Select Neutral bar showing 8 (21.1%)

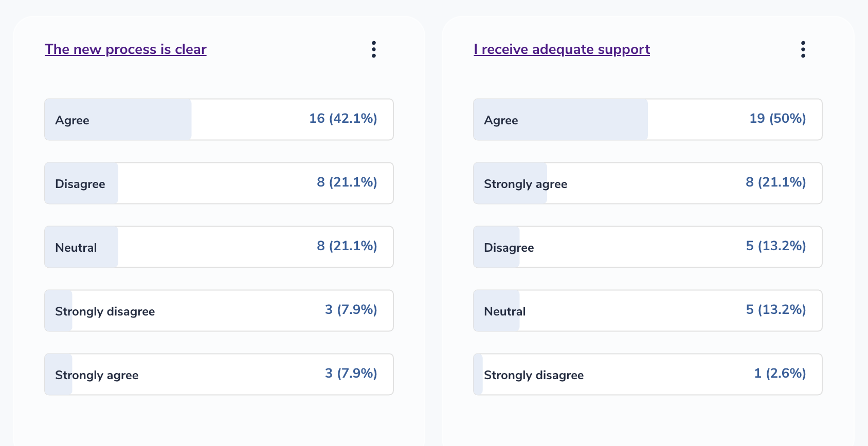[x=219, y=247]
